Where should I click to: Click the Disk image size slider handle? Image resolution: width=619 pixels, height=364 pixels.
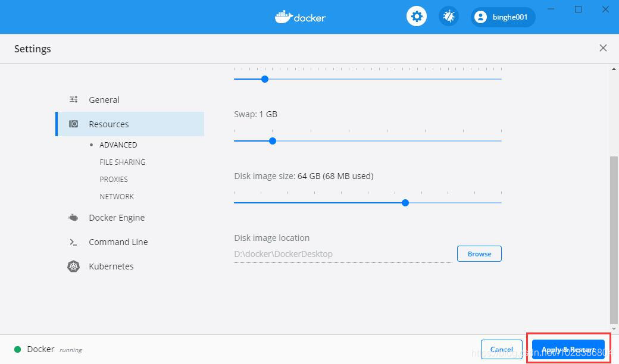point(405,203)
